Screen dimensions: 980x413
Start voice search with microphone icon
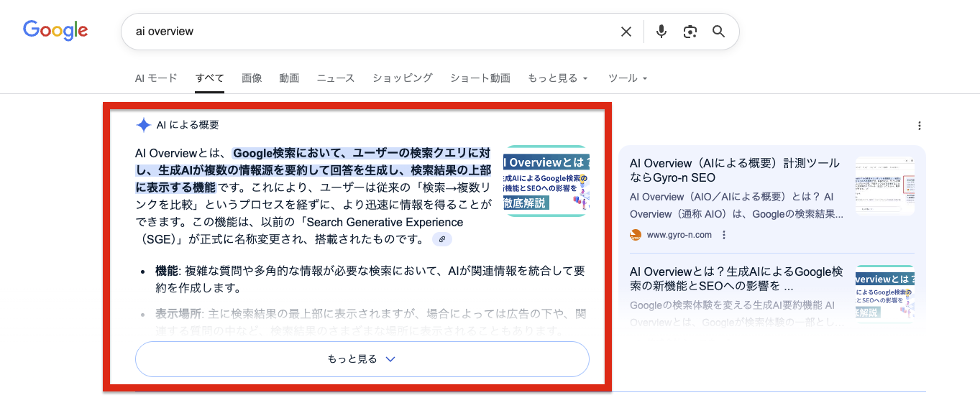[x=661, y=32]
